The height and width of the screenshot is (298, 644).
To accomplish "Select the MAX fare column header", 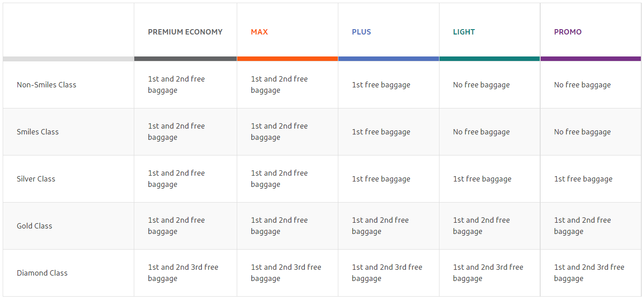I will [x=259, y=32].
